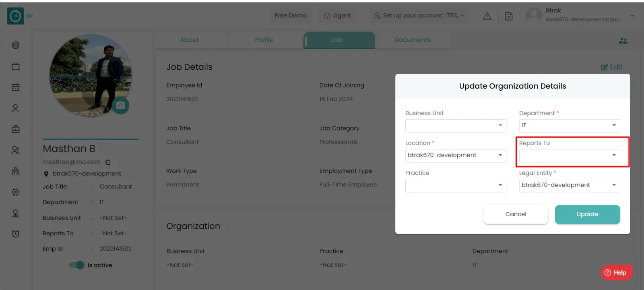Screen dimensions: 644x290
Task: Open the briefcase icon in the sidebar
Action: (x=16, y=129)
